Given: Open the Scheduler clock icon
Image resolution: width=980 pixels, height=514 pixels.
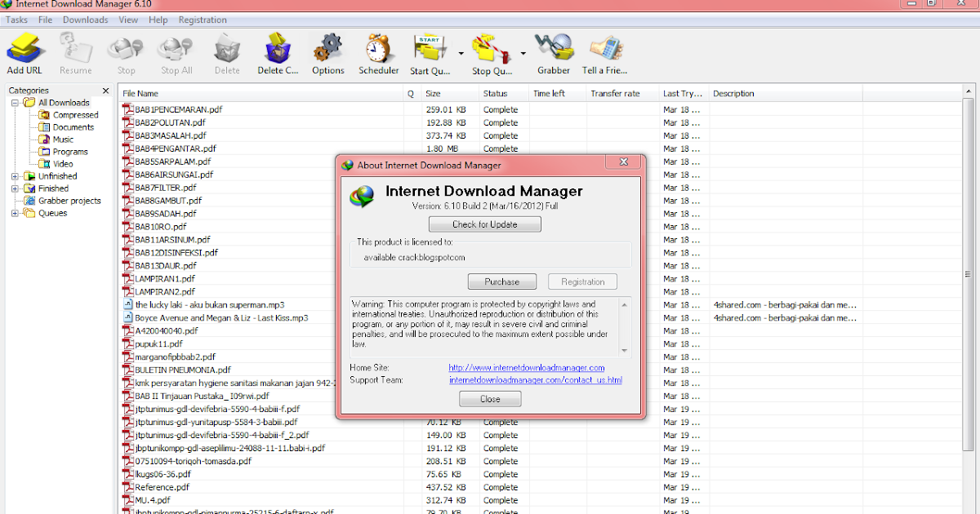Looking at the screenshot, I should 379,54.
